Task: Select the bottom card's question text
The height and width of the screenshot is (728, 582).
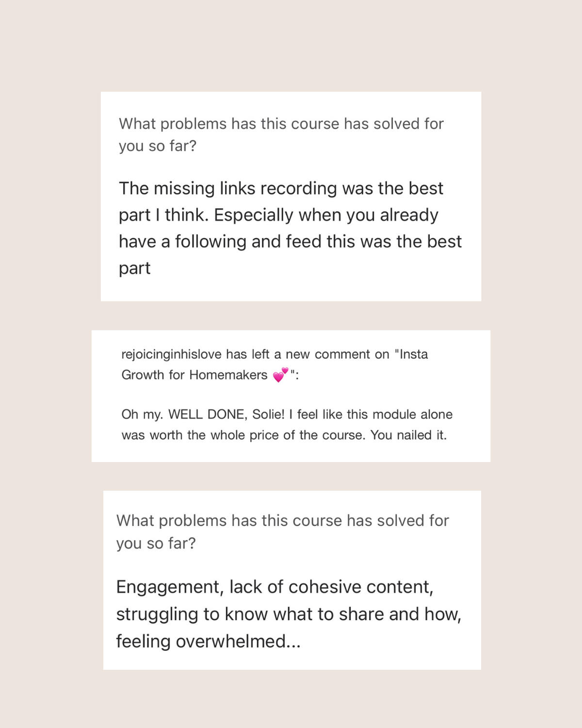Action: click(282, 531)
